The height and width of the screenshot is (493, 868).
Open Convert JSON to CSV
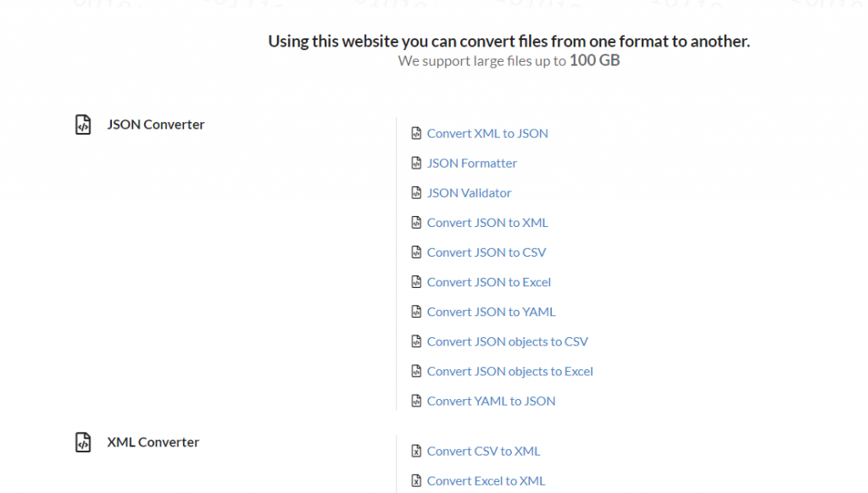point(487,252)
